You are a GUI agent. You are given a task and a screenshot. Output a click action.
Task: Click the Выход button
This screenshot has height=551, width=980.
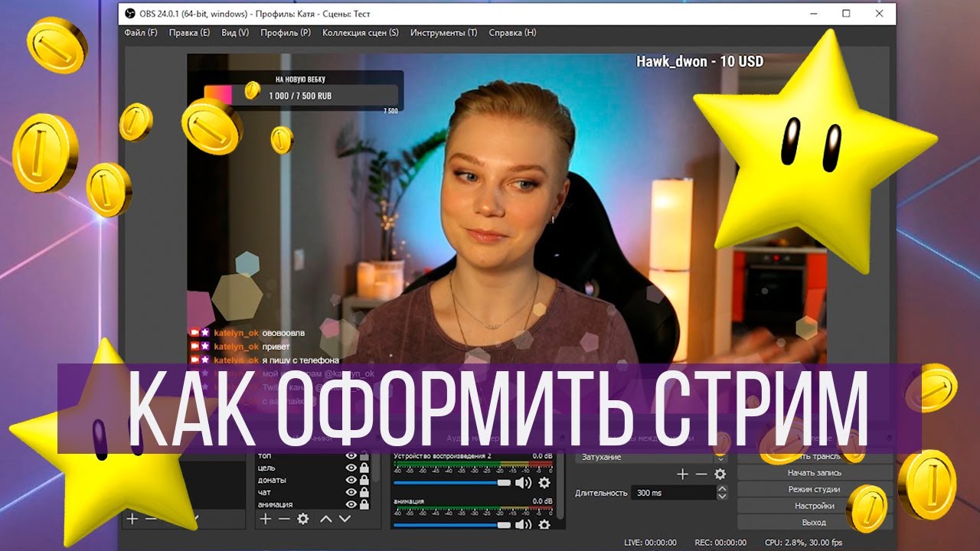[815, 522]
